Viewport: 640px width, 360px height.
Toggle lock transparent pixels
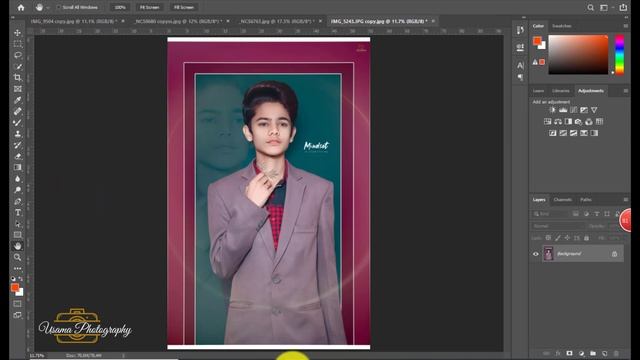(x=548, y=238)
